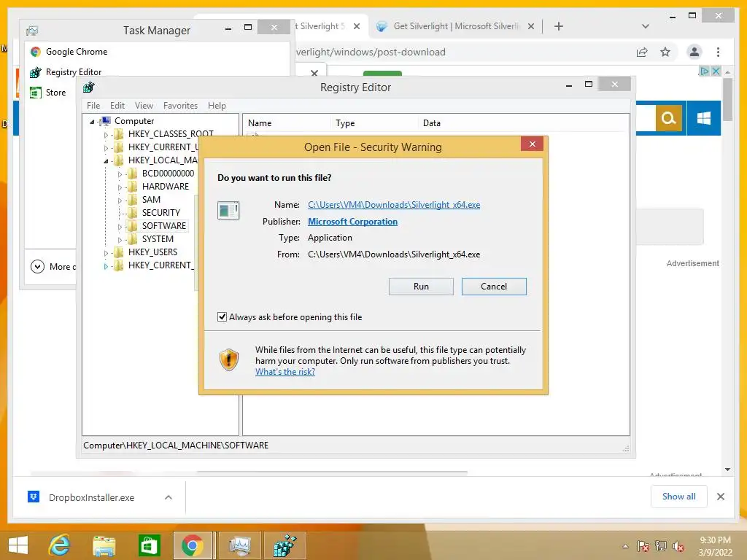Expand the HKEY_CURRENT_USER key arrow
Viewport: 747px width, 560px height.
click(x=106, y=147)
